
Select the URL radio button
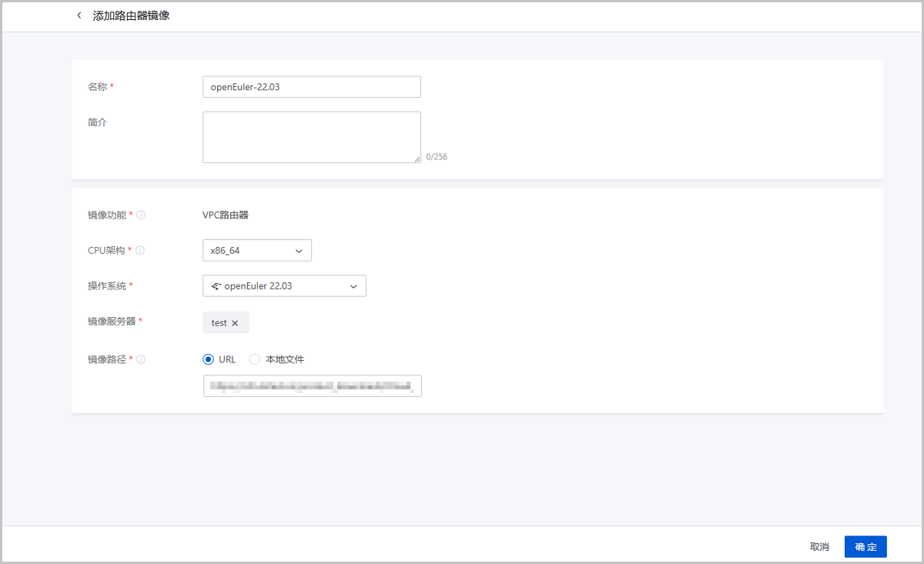(x=208, y=359)
